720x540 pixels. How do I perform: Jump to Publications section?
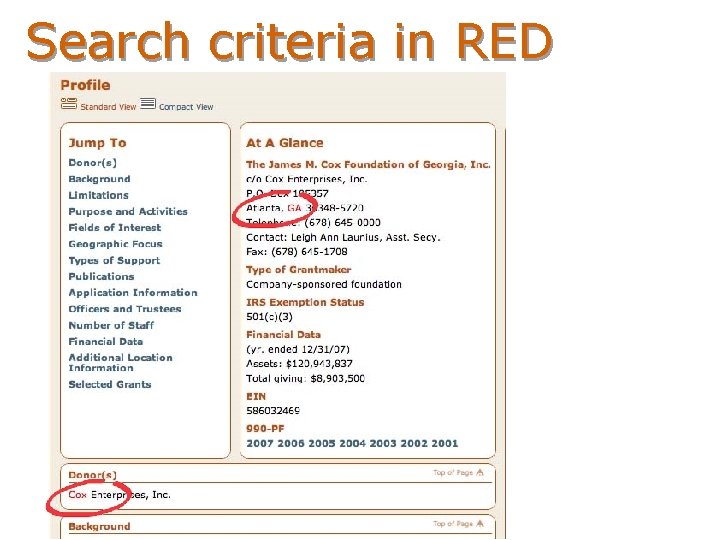101,276
